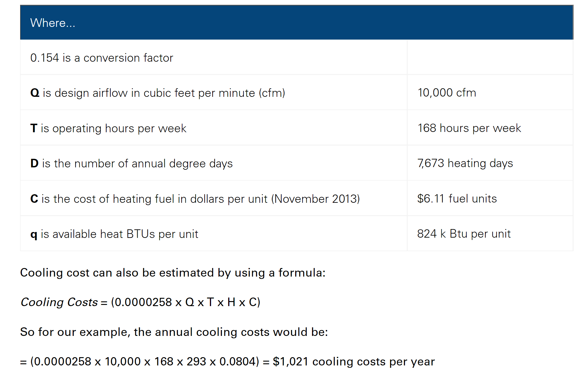Select the "10,000 cfm" value cell
The width and height of the screenshot is (588, 379).
click(447, 93)
